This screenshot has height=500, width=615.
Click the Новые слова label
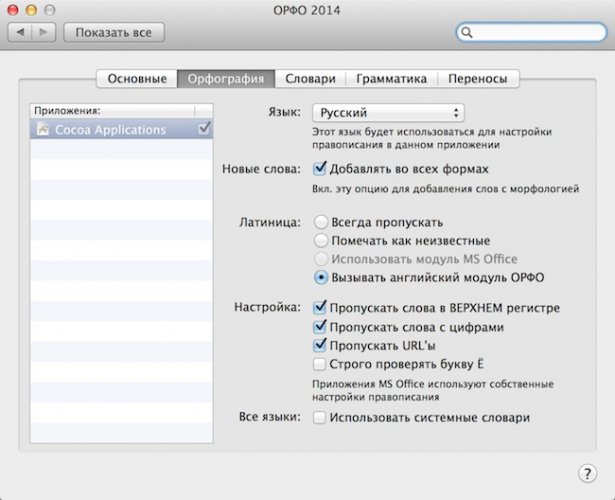[x=261, y=169]
